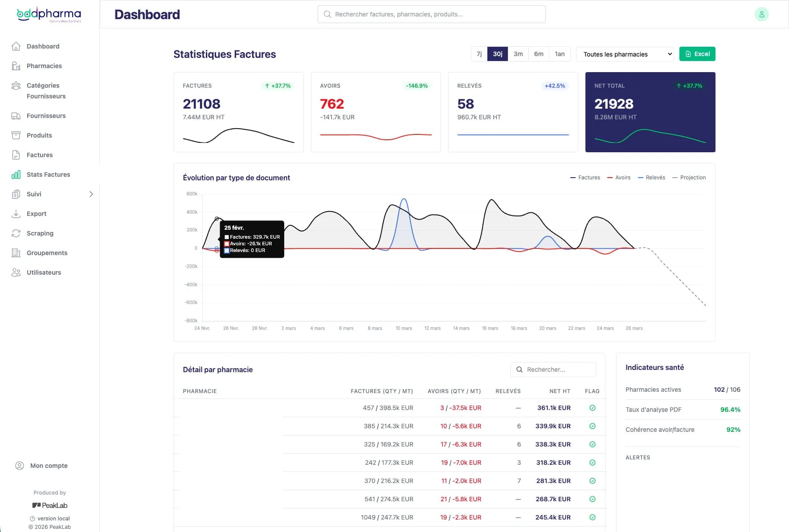Open Mon compte link

tap(49, 466)
